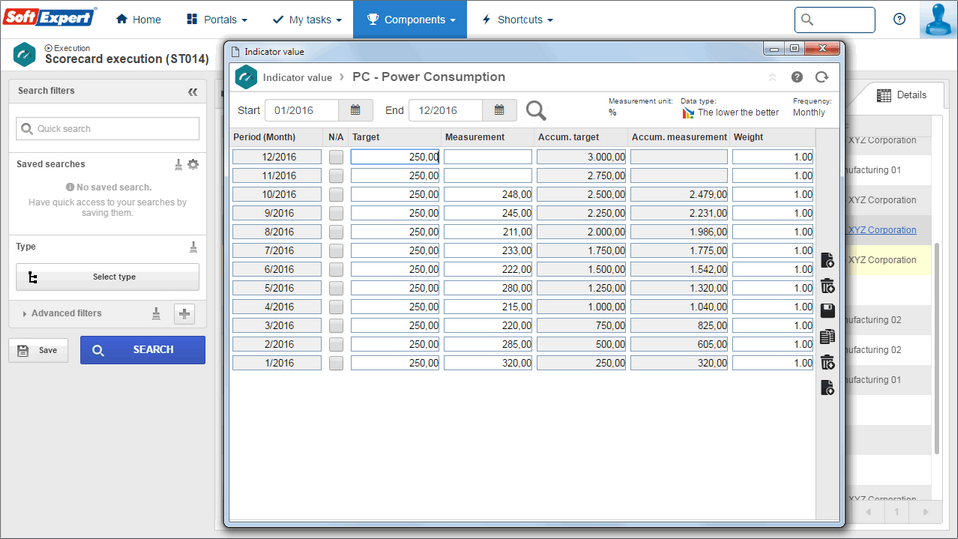Click the first document icon in the side toolbar
Image resolution: width=958 pixels, height=539 pixels.
coord(827,260)
